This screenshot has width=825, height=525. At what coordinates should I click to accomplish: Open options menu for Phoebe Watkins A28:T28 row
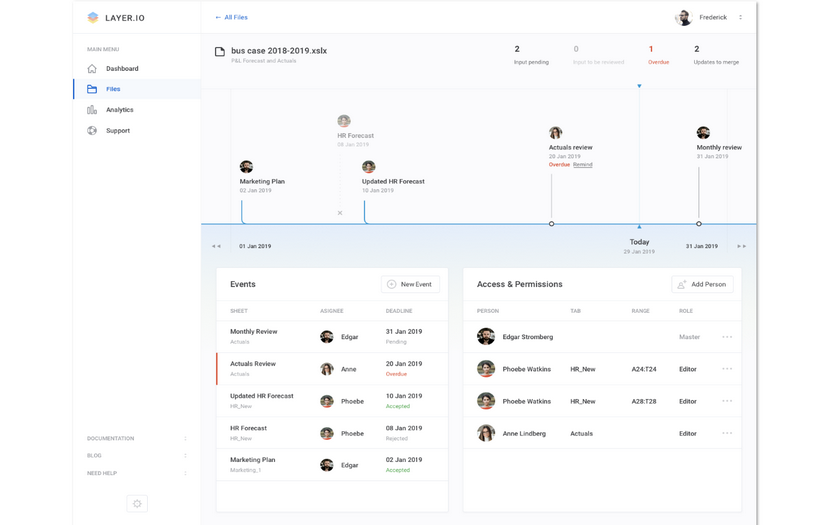click(727, 401)
